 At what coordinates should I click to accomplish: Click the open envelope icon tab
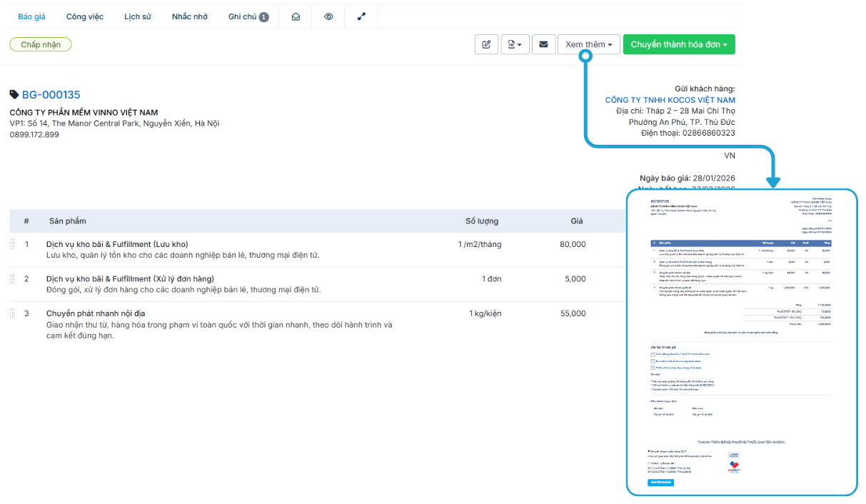pyautogui.click(x=296, y=16)
